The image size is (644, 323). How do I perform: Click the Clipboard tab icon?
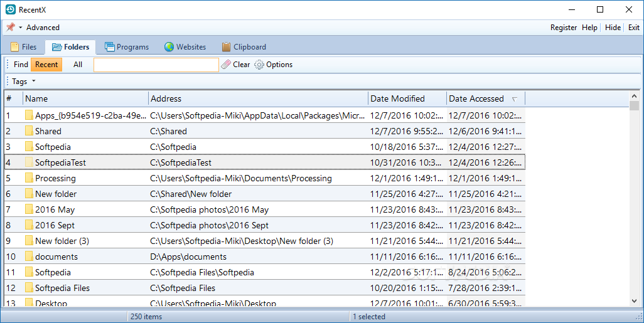point(226,47)
